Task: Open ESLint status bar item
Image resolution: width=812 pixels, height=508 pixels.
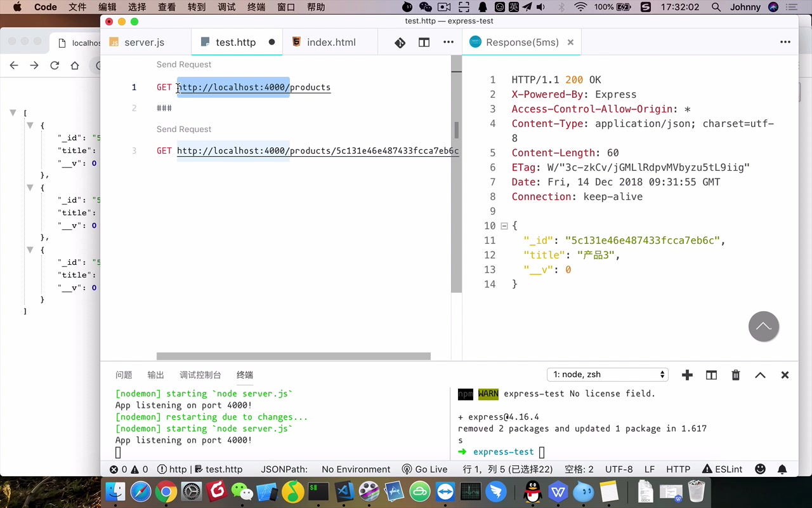Action: [722, 469]
